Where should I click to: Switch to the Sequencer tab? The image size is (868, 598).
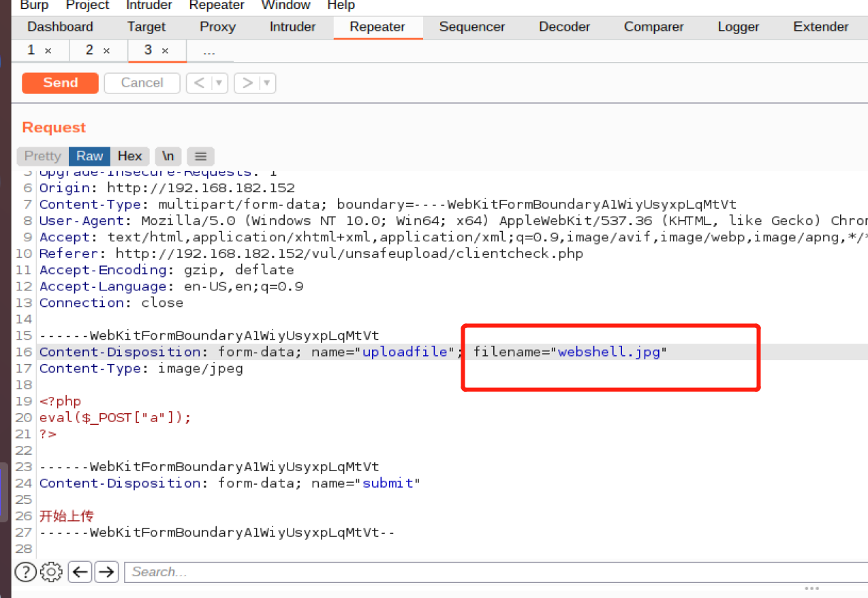pyautogui.click(x=472, y=27)
